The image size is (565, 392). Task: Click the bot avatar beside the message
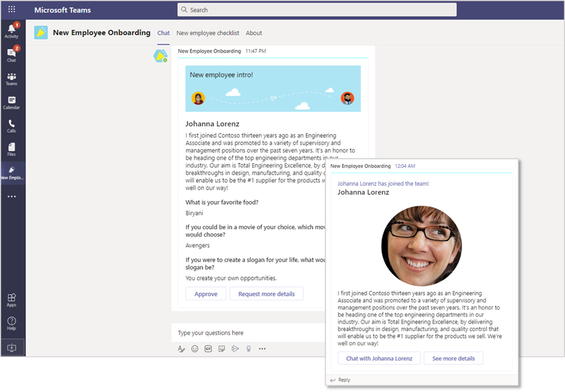tap(161, 56)
